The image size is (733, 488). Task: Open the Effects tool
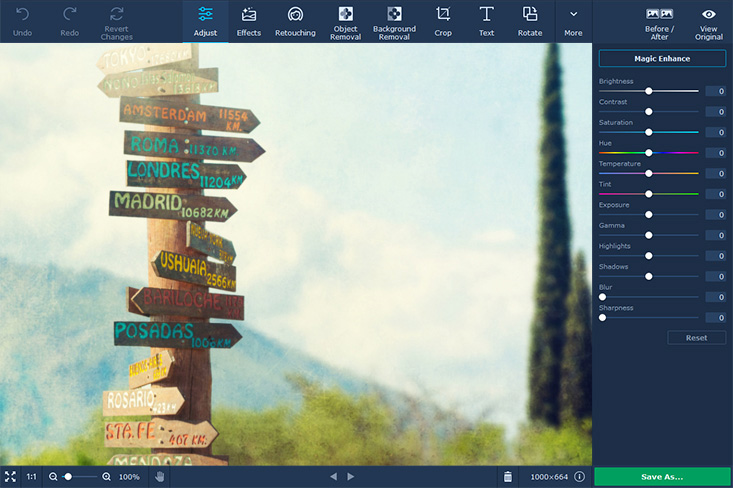248,22
